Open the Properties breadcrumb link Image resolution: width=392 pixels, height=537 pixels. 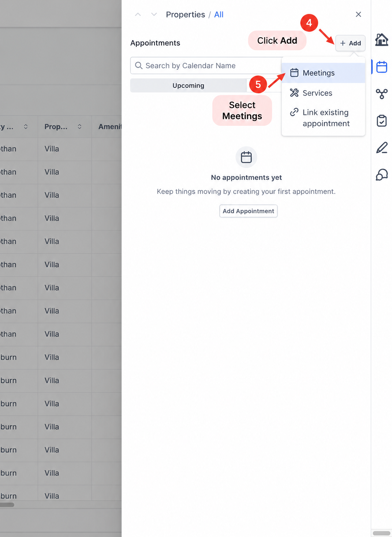pyautogui.click(x=186, y=15)
